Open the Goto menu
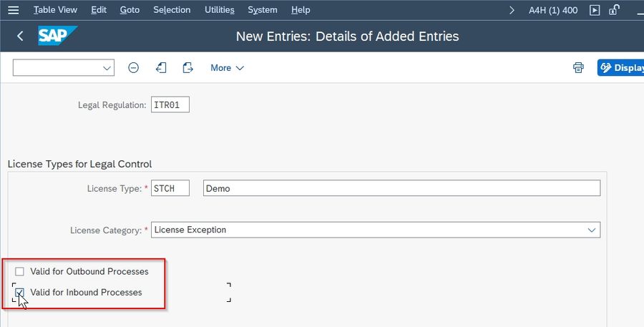Image resolution: width=644 pixels, height=327 pixels. pos(130,10)
